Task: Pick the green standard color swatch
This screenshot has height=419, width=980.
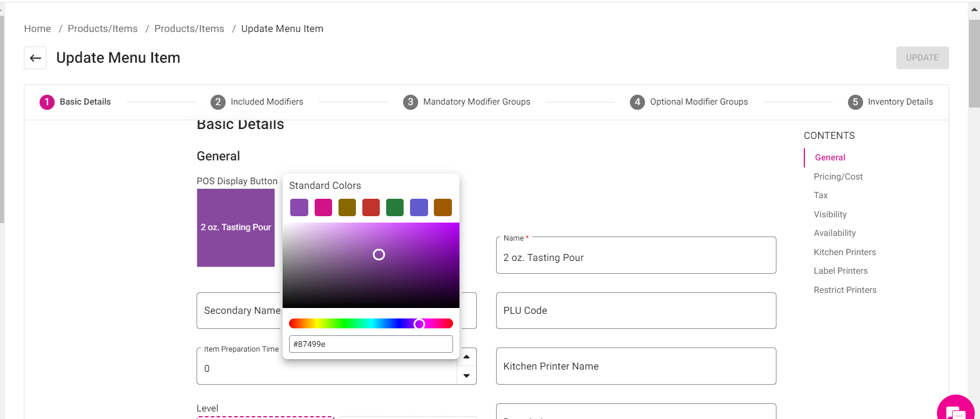Action: click(x=395, y=207)
